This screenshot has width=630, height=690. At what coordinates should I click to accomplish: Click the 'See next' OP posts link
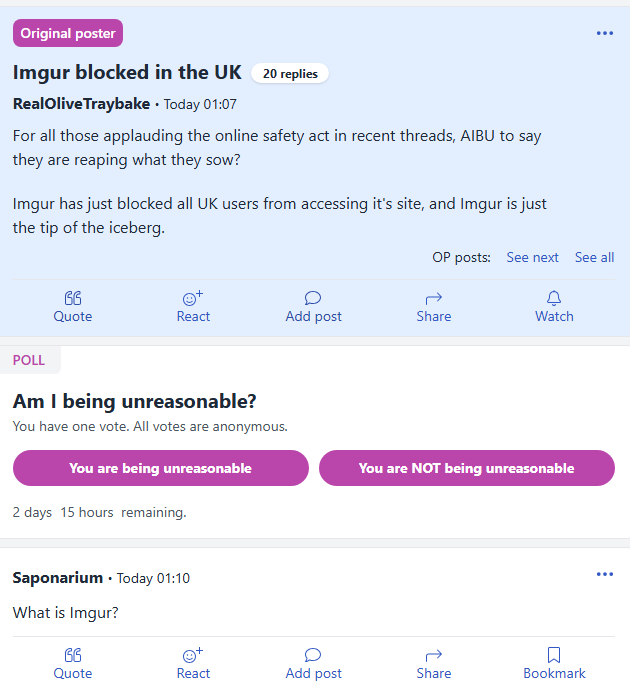(x=532, y=257)
